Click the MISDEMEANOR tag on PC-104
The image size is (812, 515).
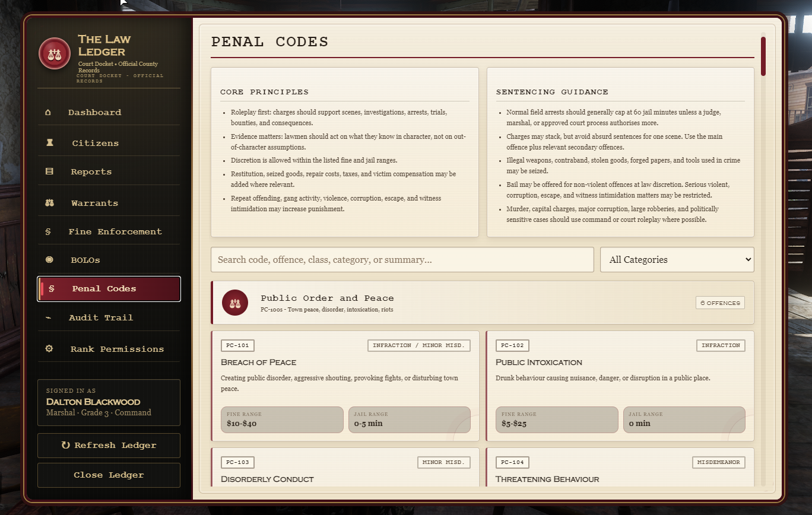tap(719, 462)
